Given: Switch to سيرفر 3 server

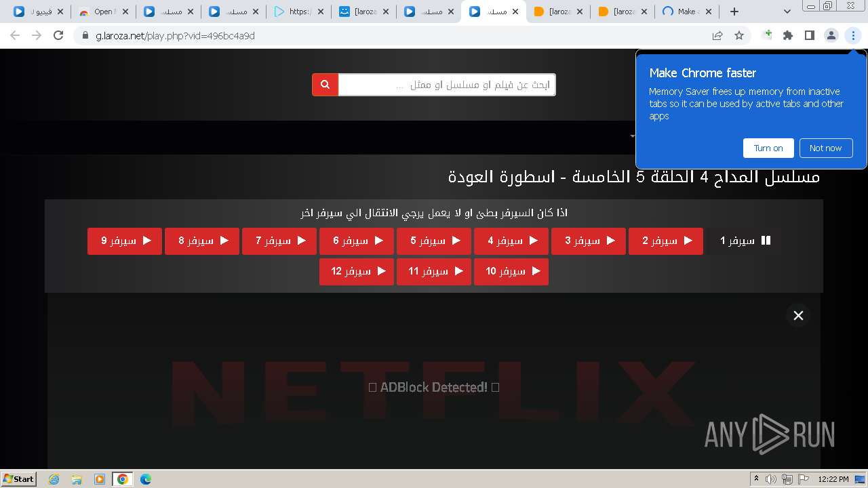Looking at the screenshot, I should pyautogui.click(x=589, y=241).
